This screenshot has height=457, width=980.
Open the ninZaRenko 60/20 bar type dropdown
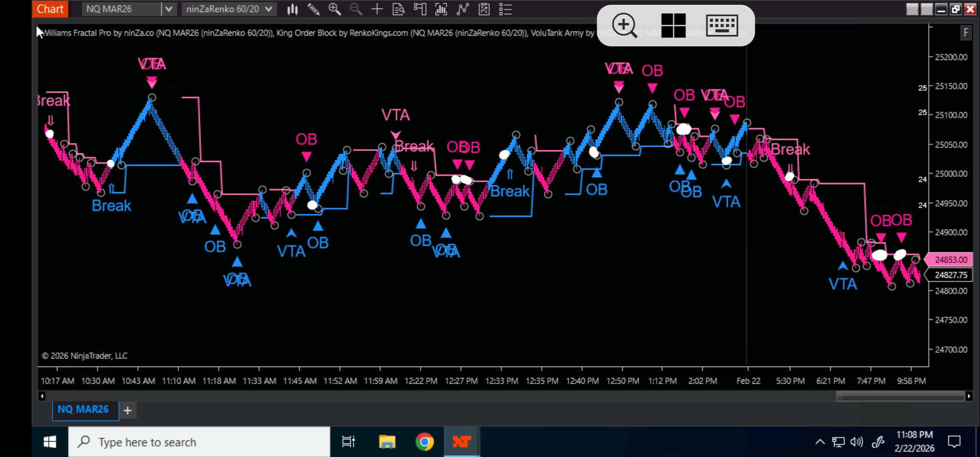click(229, 9)
